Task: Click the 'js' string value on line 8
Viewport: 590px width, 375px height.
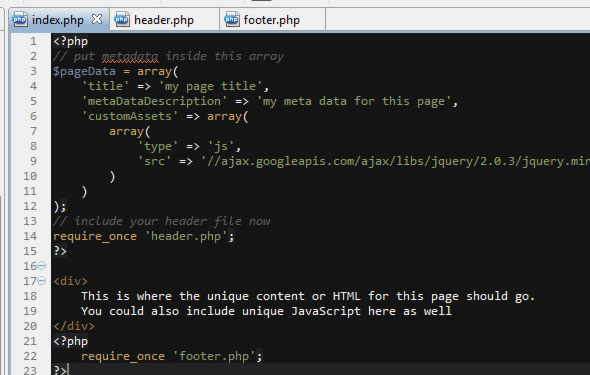Action: click(221, 146)
